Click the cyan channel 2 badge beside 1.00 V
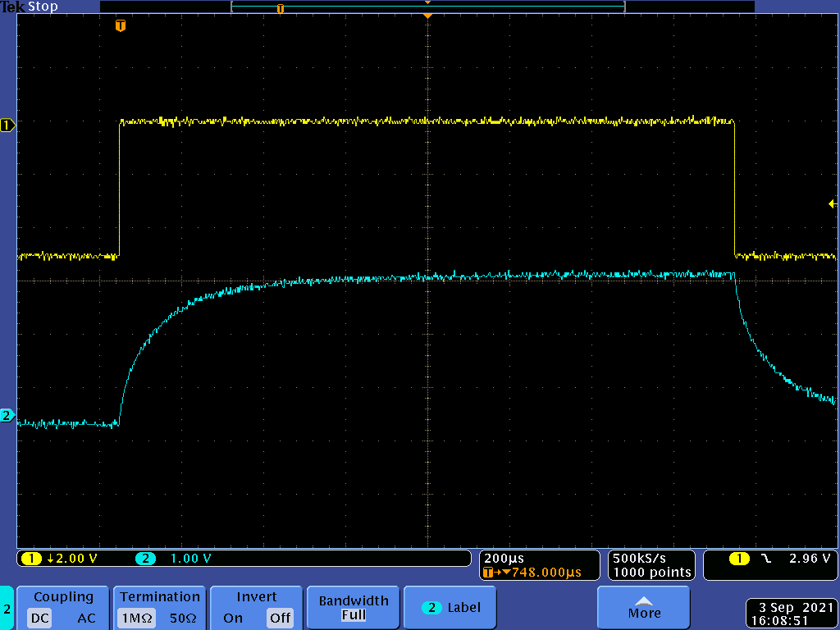The image size is (840, 630). coord(145,559)
